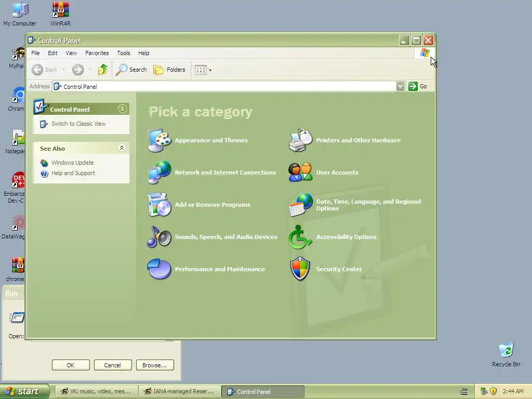532x399 pixels.
Task: Open Network and Internet Connections globe icon
Action: [159, 172]
